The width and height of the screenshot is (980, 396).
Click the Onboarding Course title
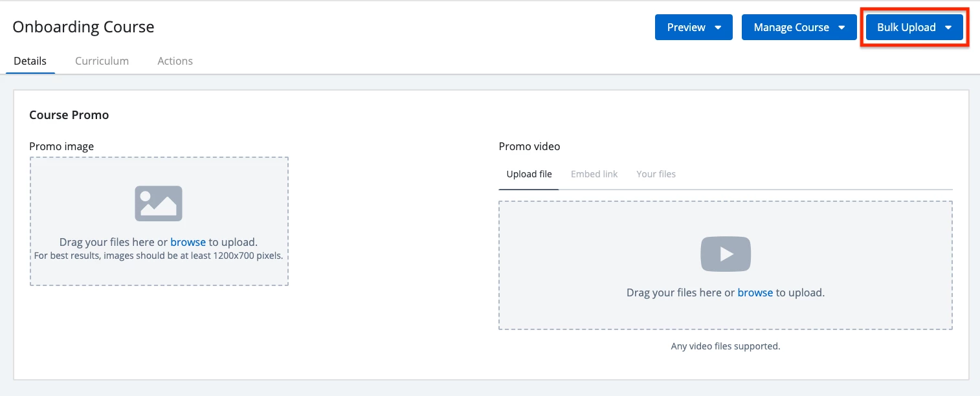[84, 27]
